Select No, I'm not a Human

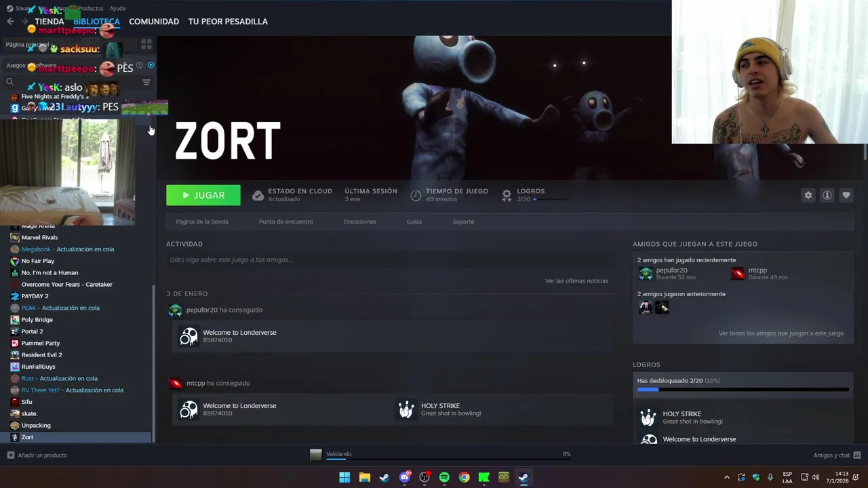point(50,272)
